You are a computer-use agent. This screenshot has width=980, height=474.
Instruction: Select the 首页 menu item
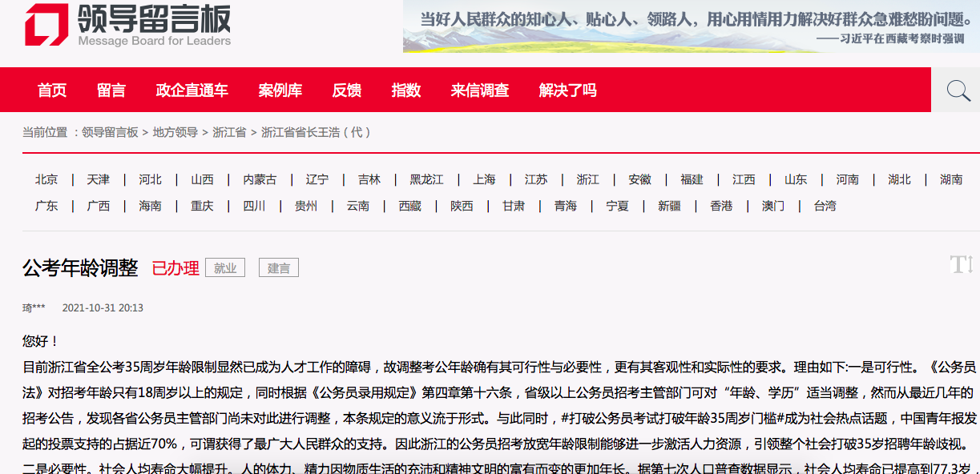pyautogui.click(x=51, y=90)
